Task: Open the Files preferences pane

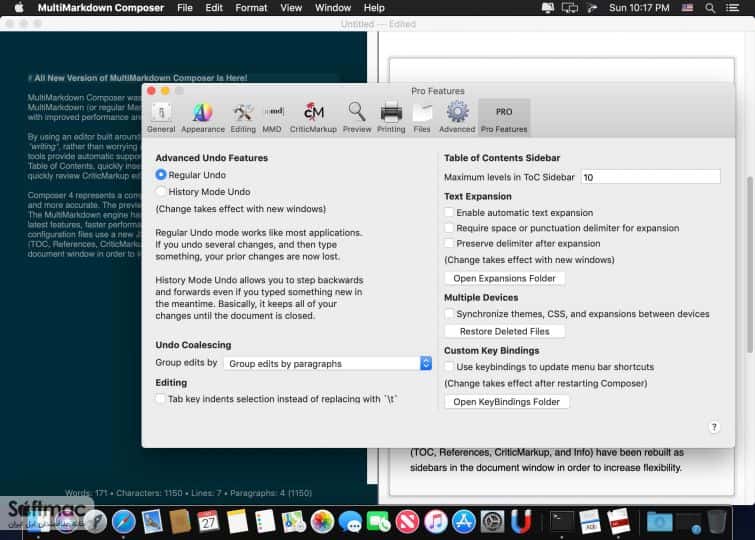Action: [422, 118]
